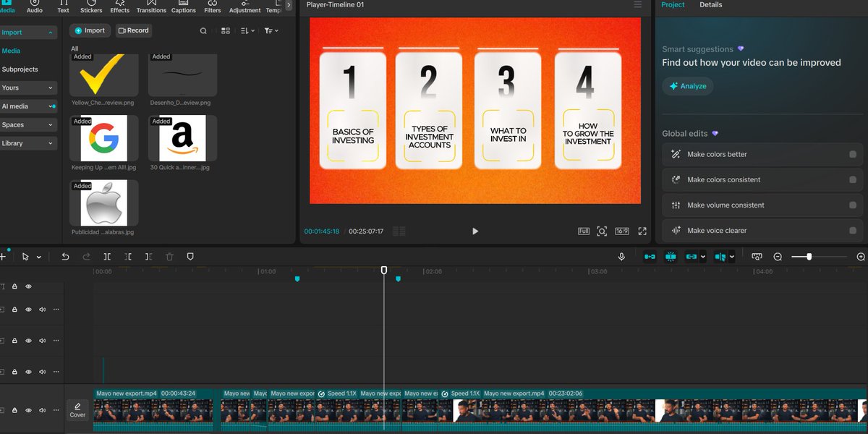Screen dimensions: 868x434
Task: Redo the last undone edit
Action: (87, 257)
